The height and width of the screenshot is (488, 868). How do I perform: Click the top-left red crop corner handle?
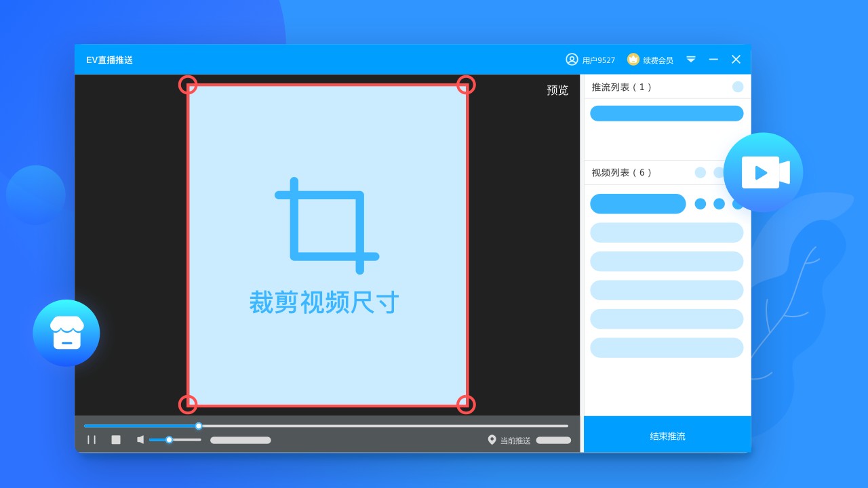tap(188, 85)
